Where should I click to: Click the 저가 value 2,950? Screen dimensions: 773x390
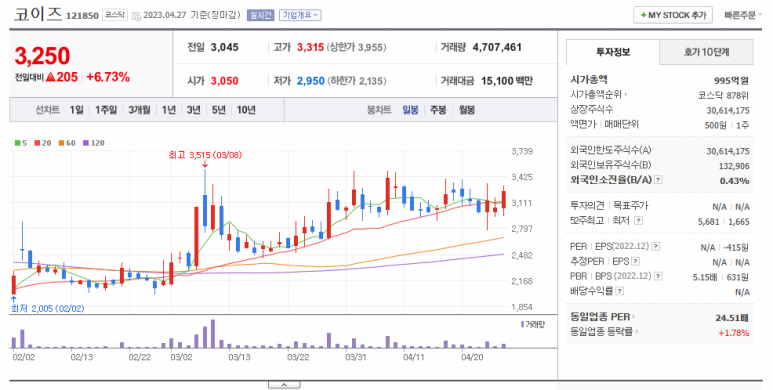(x=311, y=81)
